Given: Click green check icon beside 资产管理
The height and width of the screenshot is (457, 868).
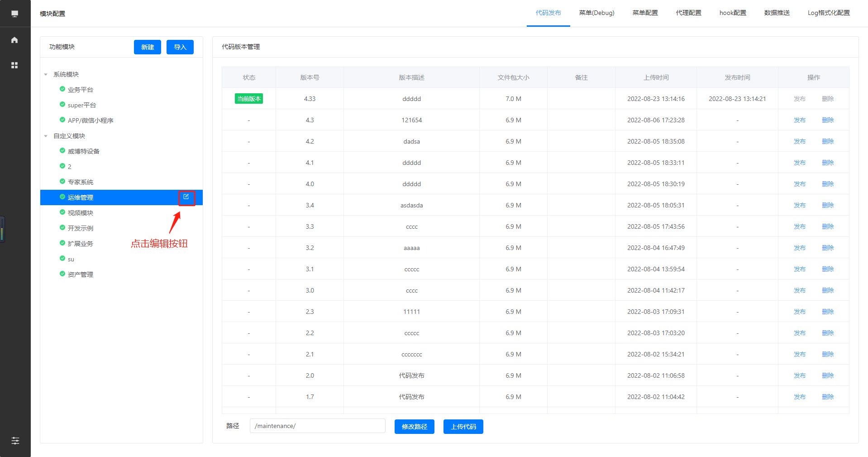Looking at the screenshot, I should (62, 274).
